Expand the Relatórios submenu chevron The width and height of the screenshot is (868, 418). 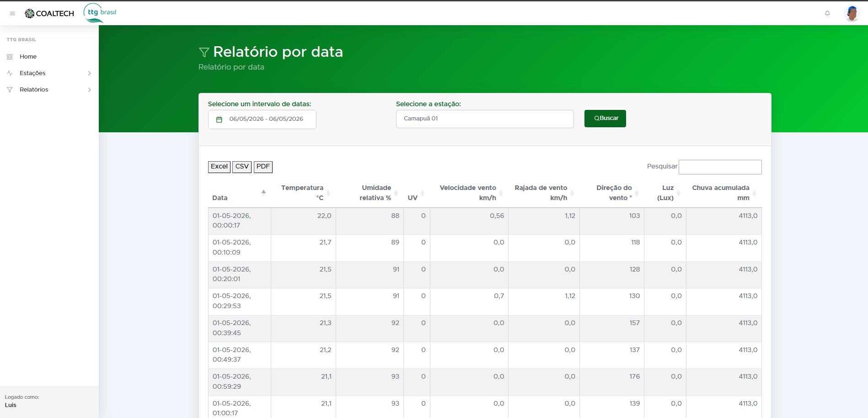(89, 90)
